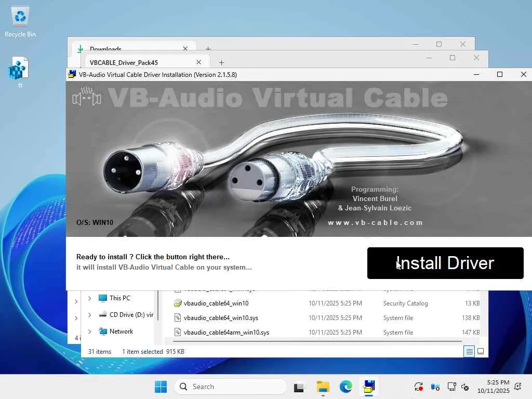Screen dimensions: 532x399
Task: Close the VB-Audio installer window
Action: pos(524,74)
